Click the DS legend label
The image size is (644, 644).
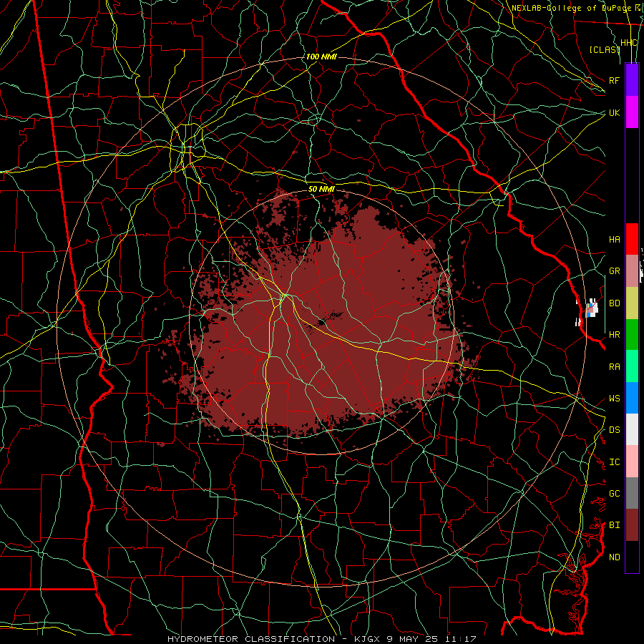[x=614, y=429]
